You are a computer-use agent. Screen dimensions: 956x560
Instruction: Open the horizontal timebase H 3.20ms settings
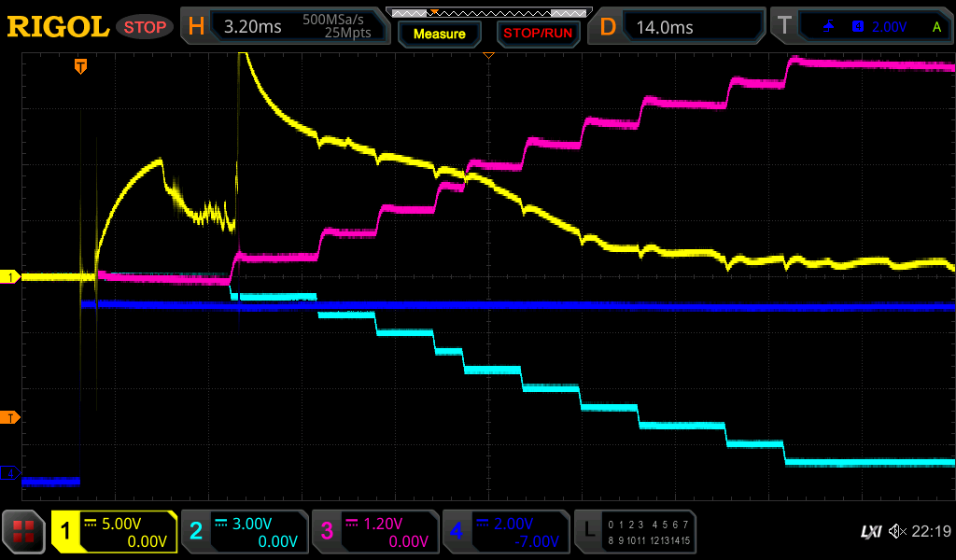click(285, 27)
